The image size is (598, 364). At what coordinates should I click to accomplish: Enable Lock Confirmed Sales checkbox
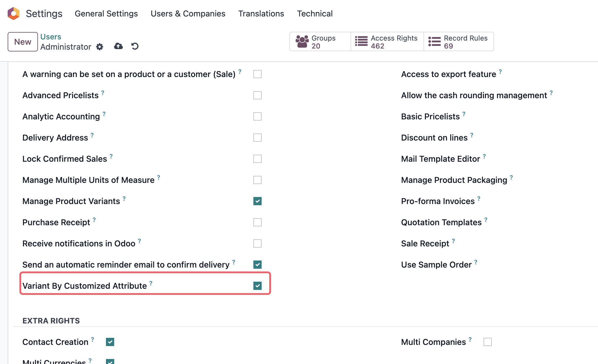(258, 159)
